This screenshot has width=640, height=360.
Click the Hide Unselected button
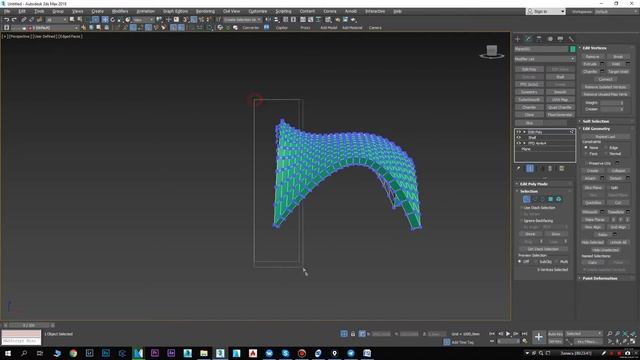pos(605,249)
